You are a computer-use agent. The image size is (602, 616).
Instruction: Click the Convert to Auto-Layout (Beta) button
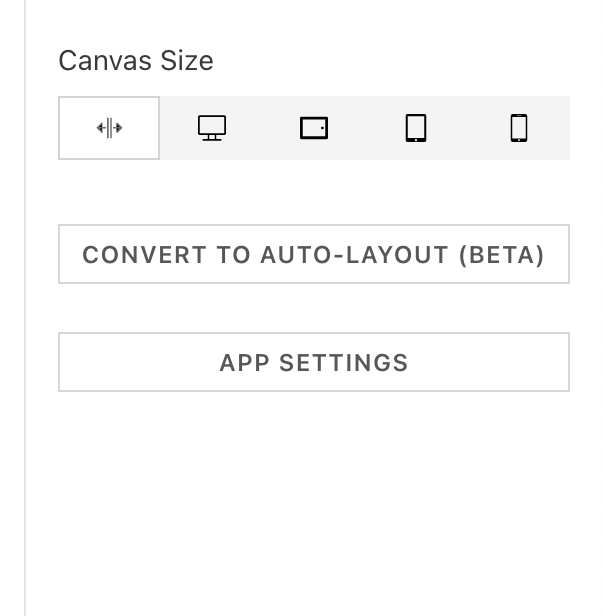314,255
